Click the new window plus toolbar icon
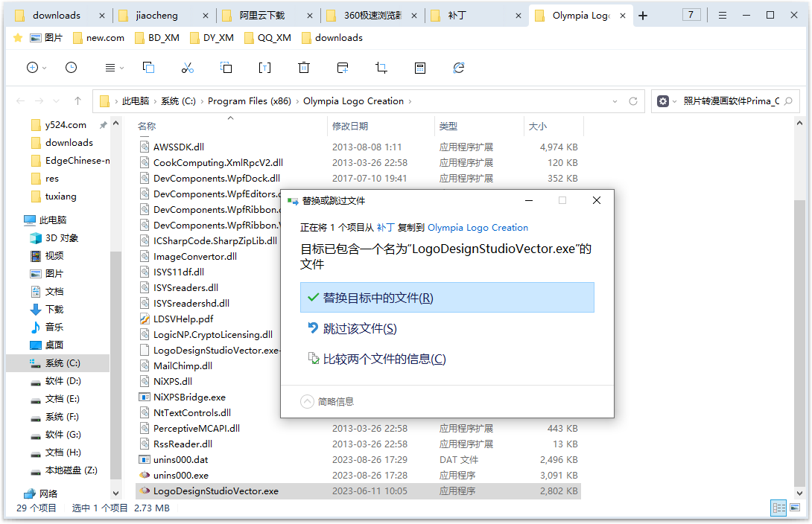Screen dimensions: 812x524 pos(342,68)
